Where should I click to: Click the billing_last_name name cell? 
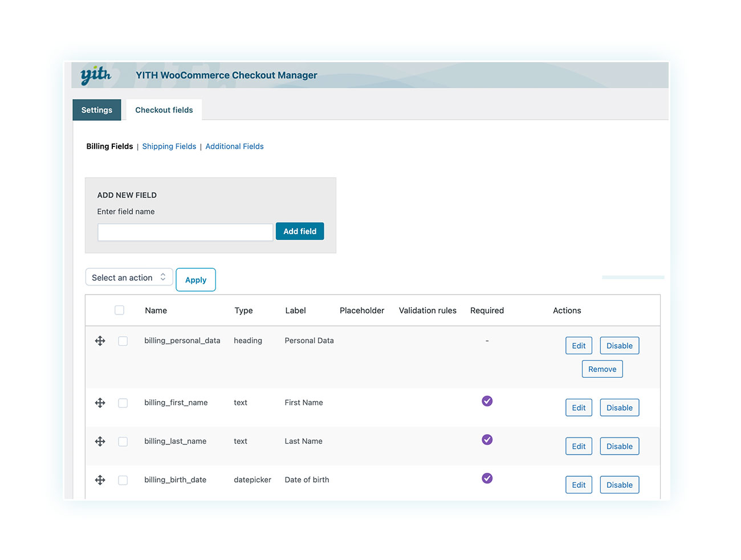pyautogui.click(x=176, y=442)
